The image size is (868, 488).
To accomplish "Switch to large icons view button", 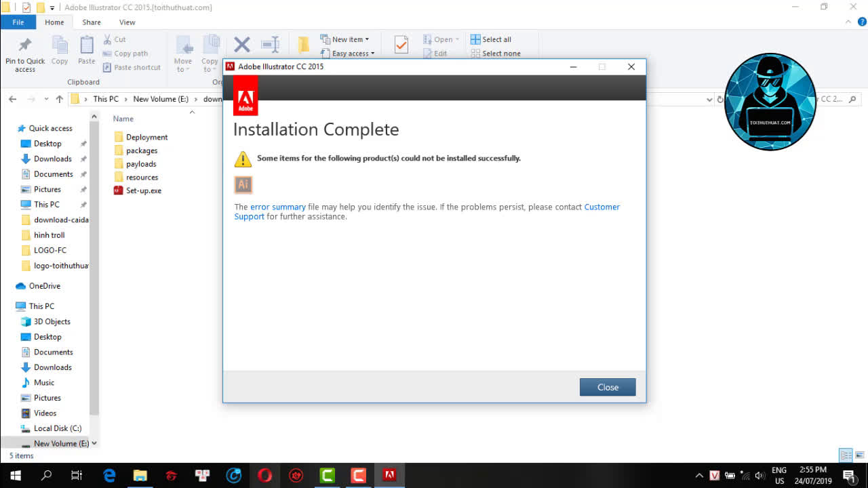I will [861, 455].
